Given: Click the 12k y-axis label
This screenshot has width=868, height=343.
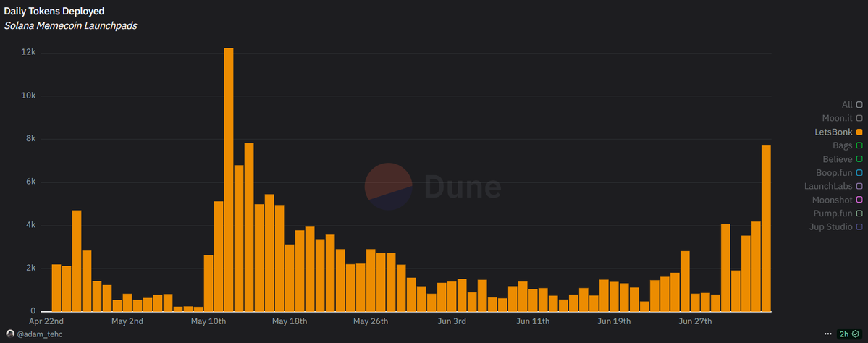Looking at the screenshot, I should tap(28, 53).
